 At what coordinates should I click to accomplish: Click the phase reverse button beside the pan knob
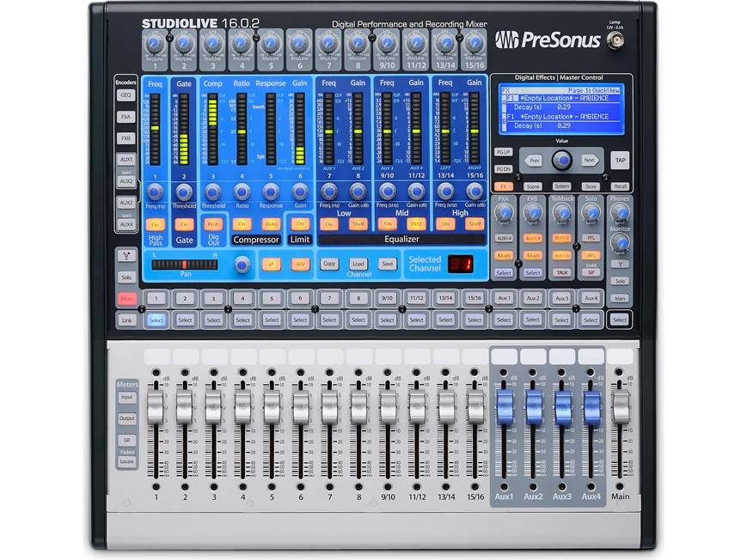pos(271,264)
